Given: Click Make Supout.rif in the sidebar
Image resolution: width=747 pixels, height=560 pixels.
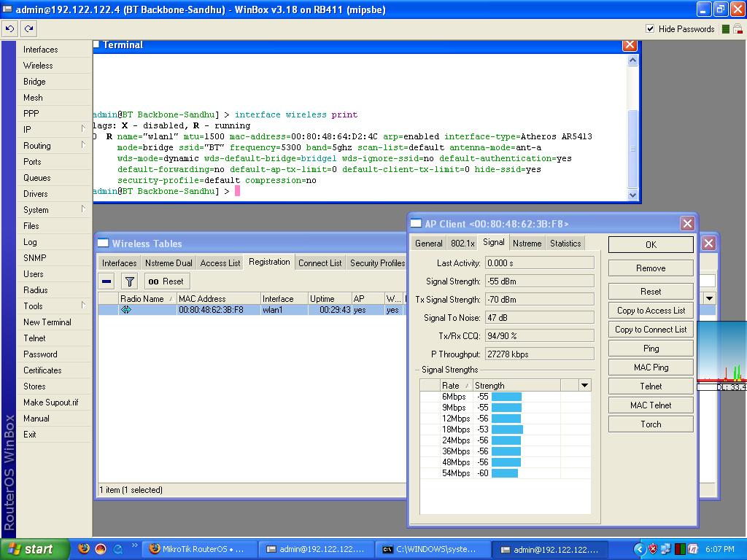Looking at the screenshot, I should [x=50, y=402].
